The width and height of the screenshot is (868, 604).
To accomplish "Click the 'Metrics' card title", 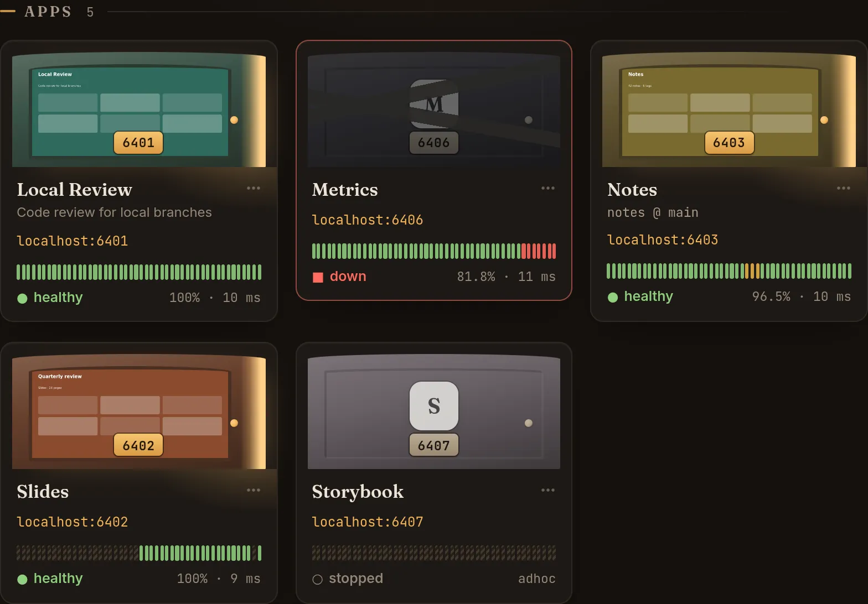I will click(x=345, y=190).
